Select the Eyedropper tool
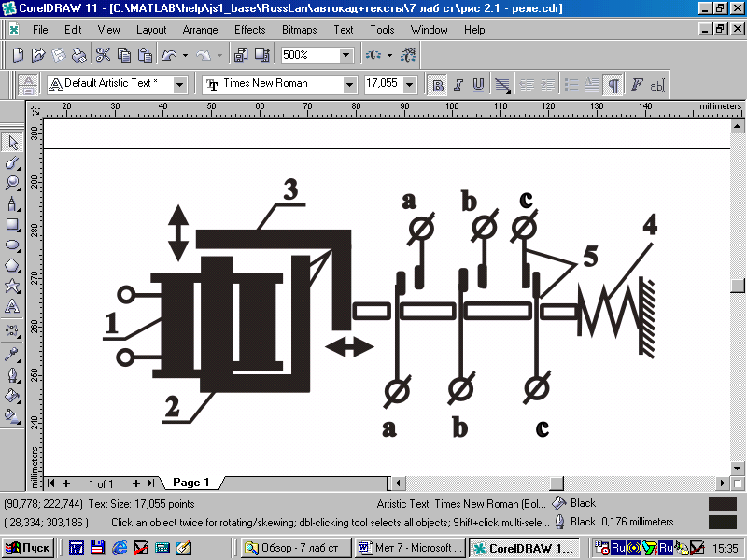 coord(12,355)
